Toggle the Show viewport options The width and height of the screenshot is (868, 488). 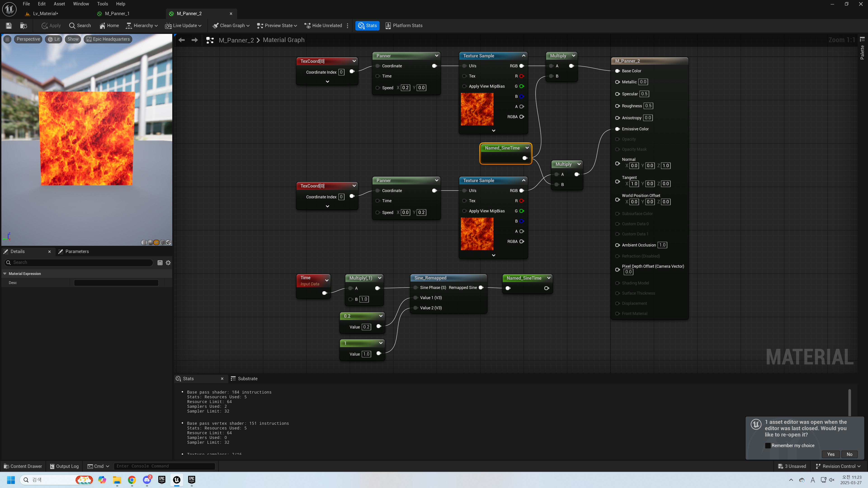[x=73, y=39]
